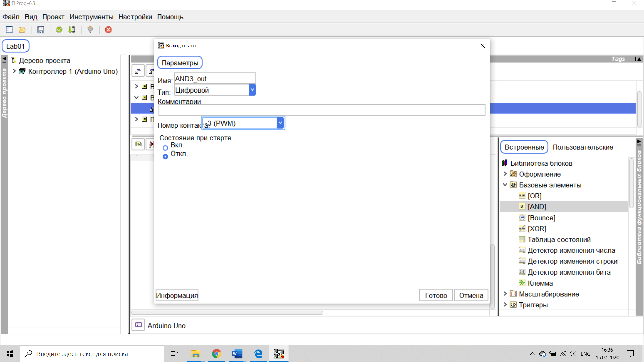Click the COM port connector icon
644x362 pixels.
[90, 30]
